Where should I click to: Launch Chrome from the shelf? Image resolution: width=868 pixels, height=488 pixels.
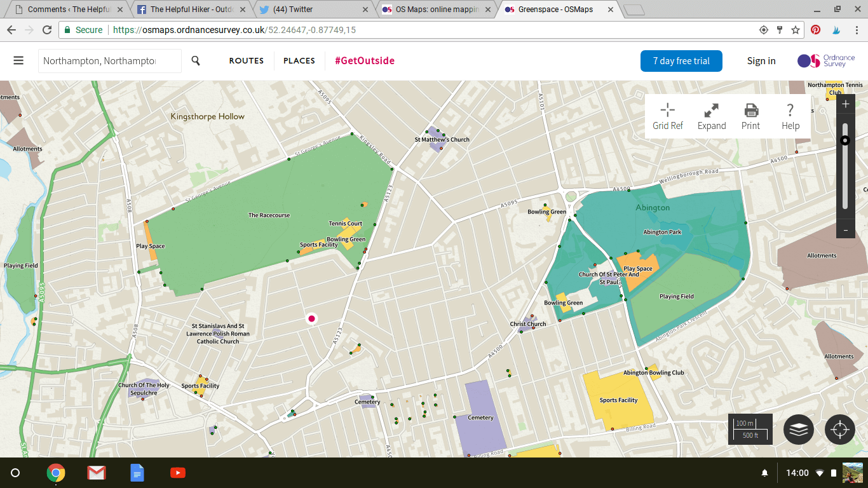point(56,473)
